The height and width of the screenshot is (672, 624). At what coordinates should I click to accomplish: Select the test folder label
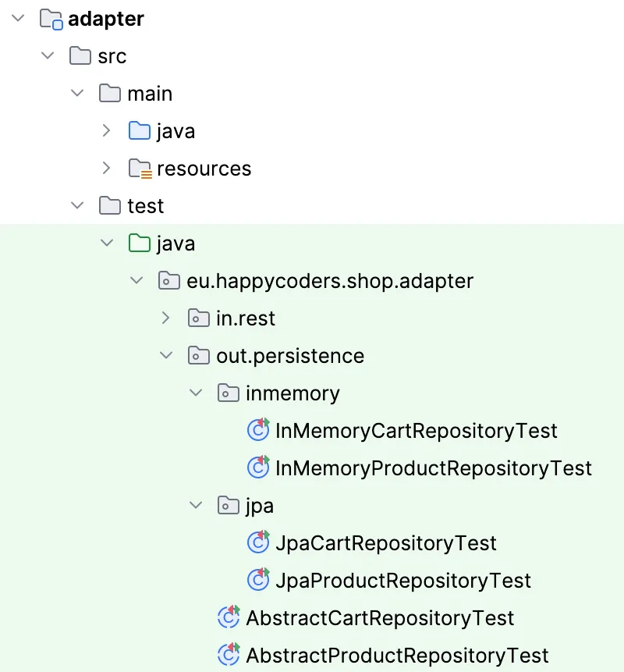pyautogui.click(x=146, y=206)
